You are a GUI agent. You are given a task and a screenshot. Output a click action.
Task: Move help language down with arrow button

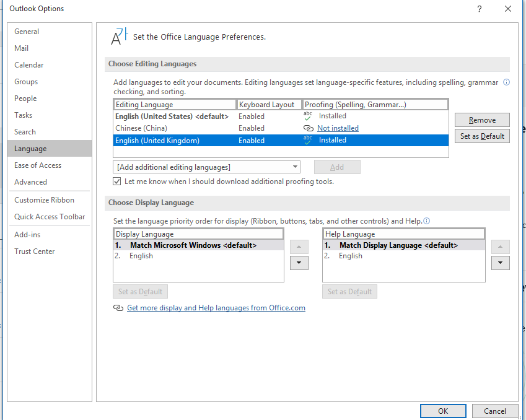point(500,263)
